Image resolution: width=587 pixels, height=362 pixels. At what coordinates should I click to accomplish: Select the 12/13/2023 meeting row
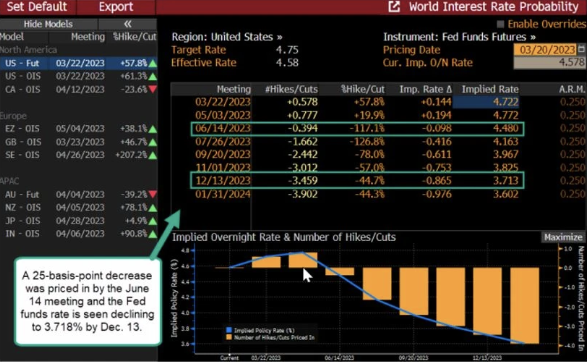(378, 180)
